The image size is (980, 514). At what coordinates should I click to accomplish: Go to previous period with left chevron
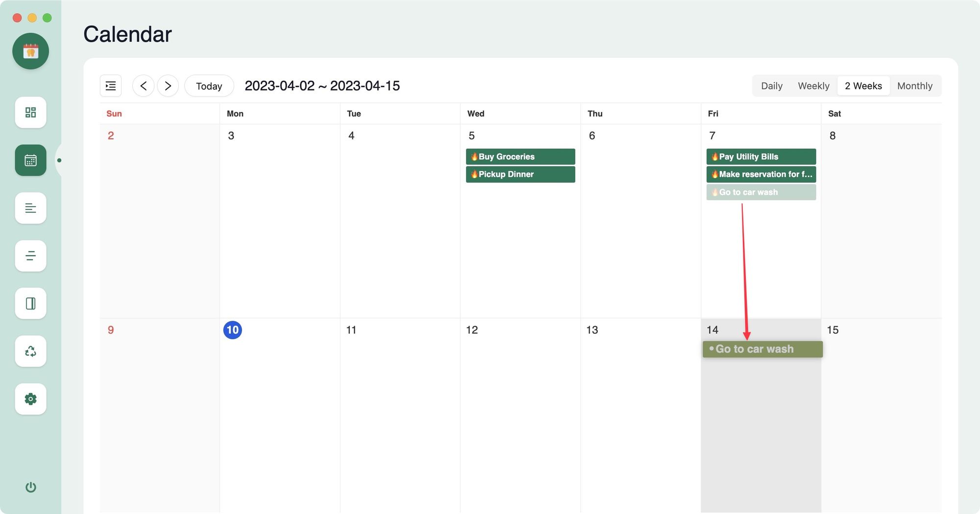pyautogui.click(x=143, y=86)
